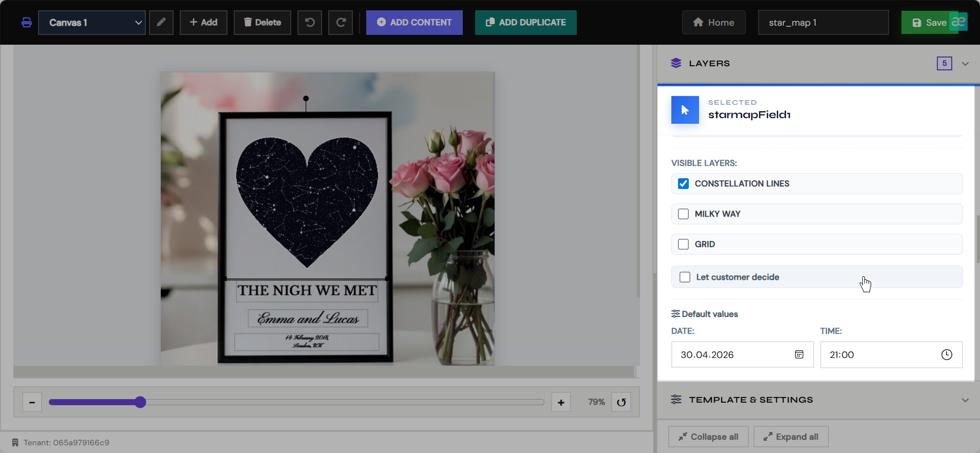
Task: Click Collapse all button
Action: [x=708, y=437]
